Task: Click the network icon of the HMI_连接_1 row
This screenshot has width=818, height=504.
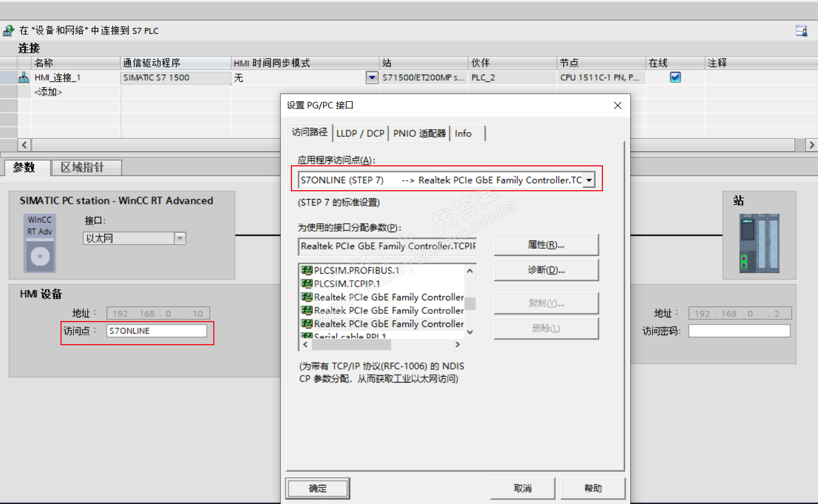Action: 24,78
